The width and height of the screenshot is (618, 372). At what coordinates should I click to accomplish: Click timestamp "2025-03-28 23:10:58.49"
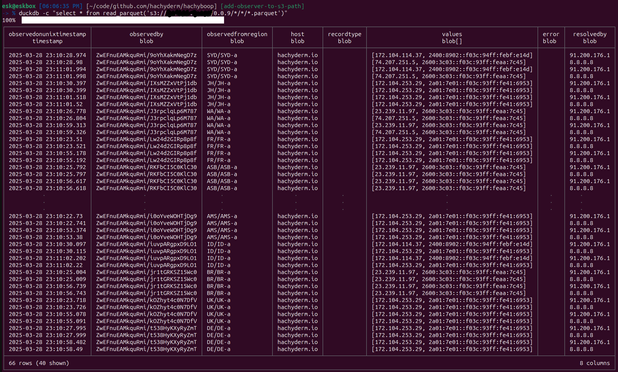[46, 349]
